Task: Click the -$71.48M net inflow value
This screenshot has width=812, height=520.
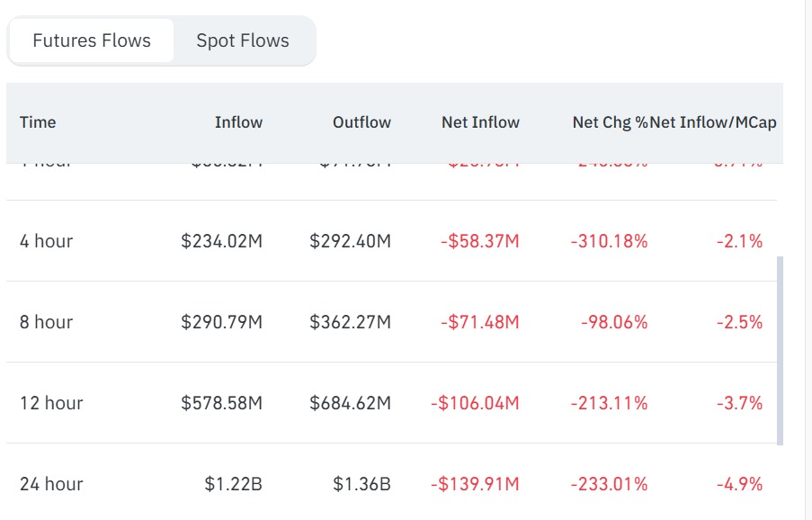Action: (x=478, y=322)
